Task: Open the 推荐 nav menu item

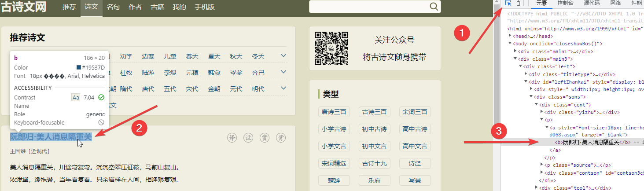Action: (x=69, y=7)
